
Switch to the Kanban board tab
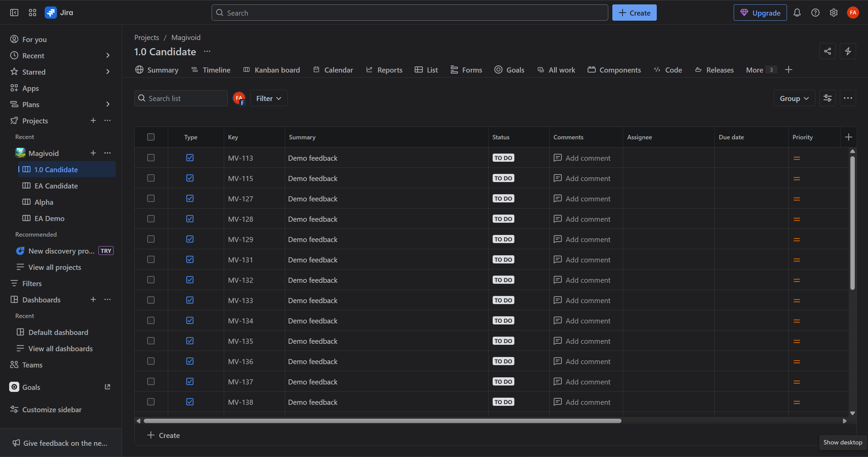[x=272, y=70]
